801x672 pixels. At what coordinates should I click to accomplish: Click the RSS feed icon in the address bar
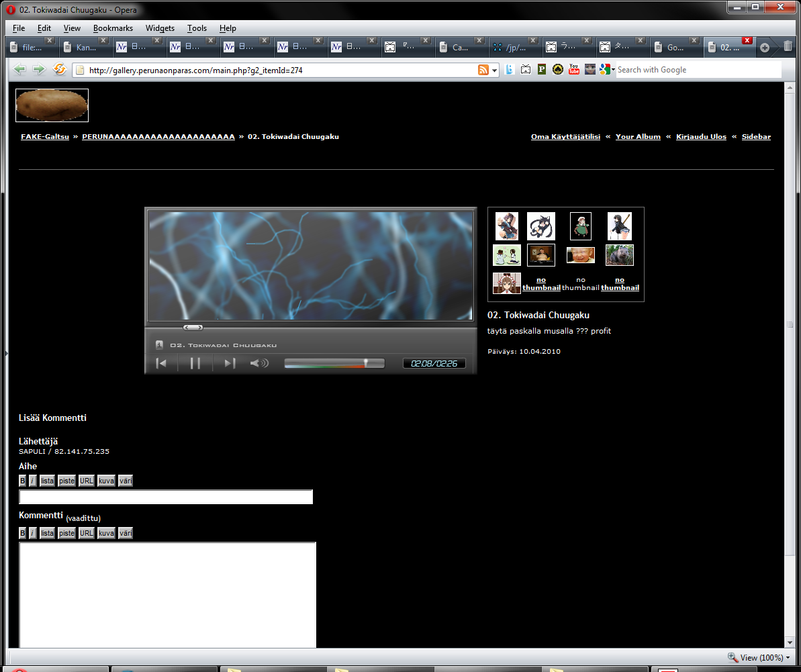(x=483, y=70)
